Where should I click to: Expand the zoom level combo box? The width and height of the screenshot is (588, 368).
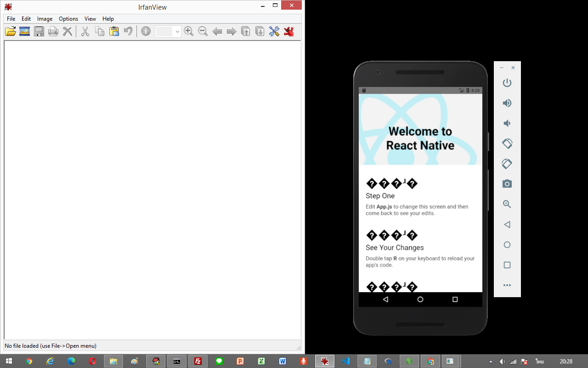[x=177, y=32]
